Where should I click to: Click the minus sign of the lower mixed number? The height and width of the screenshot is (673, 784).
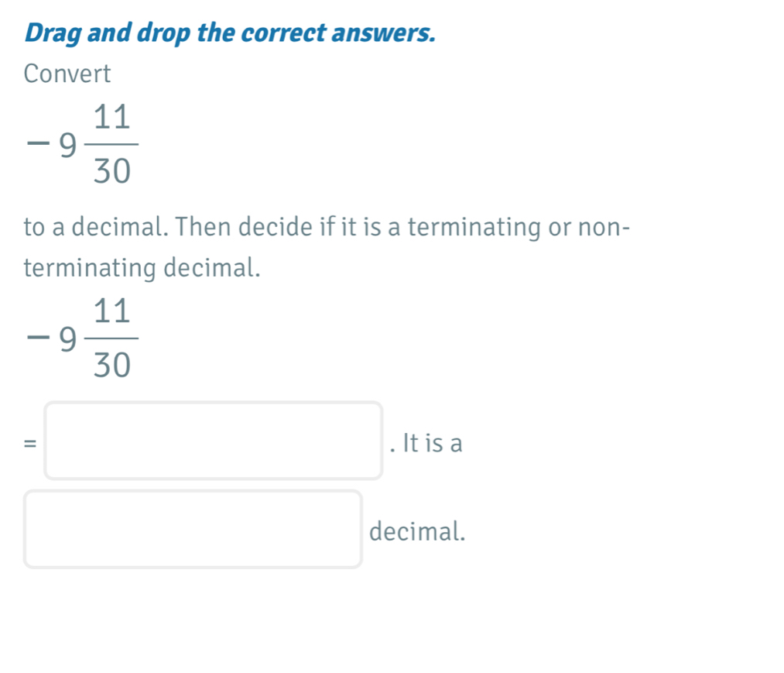coord(36,338)
